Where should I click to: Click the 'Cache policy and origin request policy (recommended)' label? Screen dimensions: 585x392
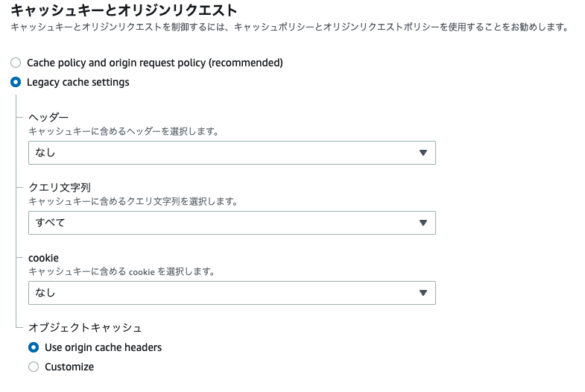[x=154, y=63]
